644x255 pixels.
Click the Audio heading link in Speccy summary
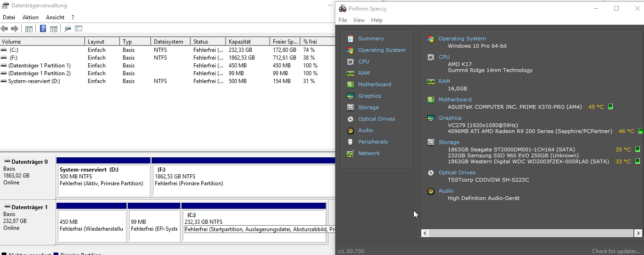[446, 191]
